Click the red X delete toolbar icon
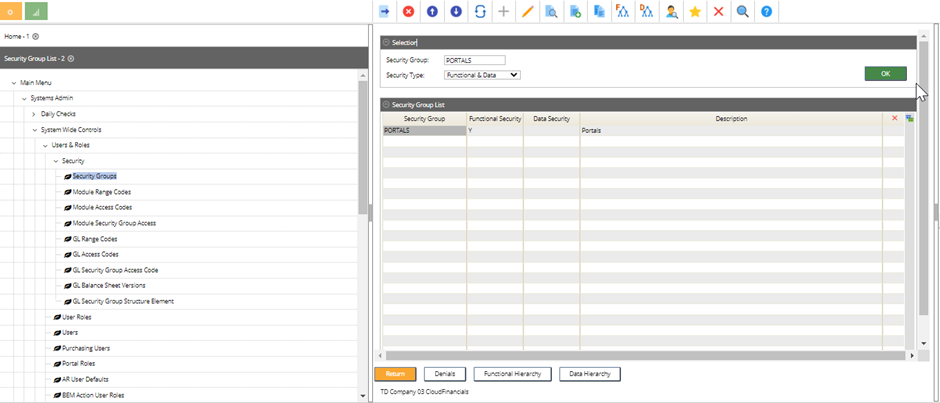 coord(719,11)
